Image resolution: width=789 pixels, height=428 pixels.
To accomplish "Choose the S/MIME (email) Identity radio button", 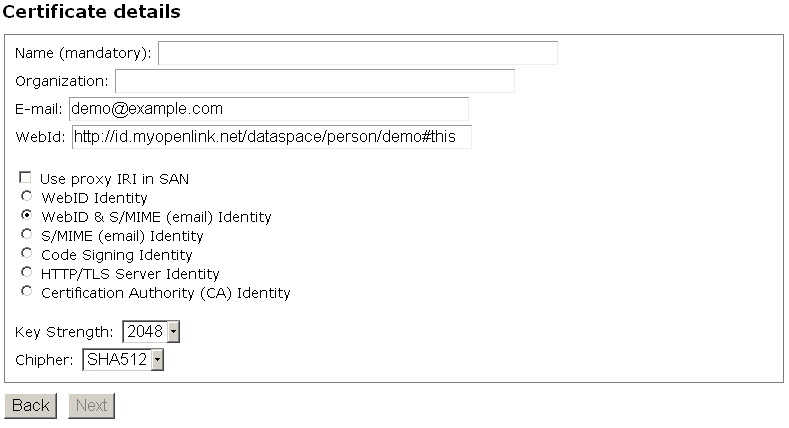I will [26, 235].
